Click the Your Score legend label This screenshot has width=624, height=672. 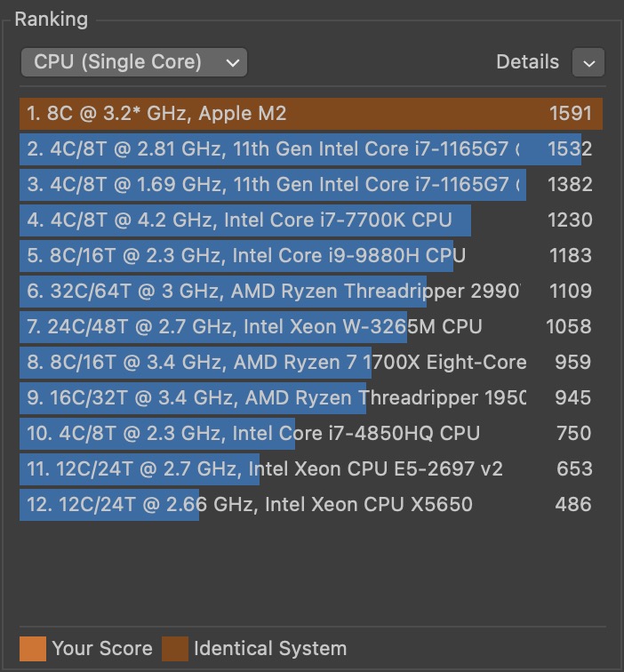click(x=102, y=649)
